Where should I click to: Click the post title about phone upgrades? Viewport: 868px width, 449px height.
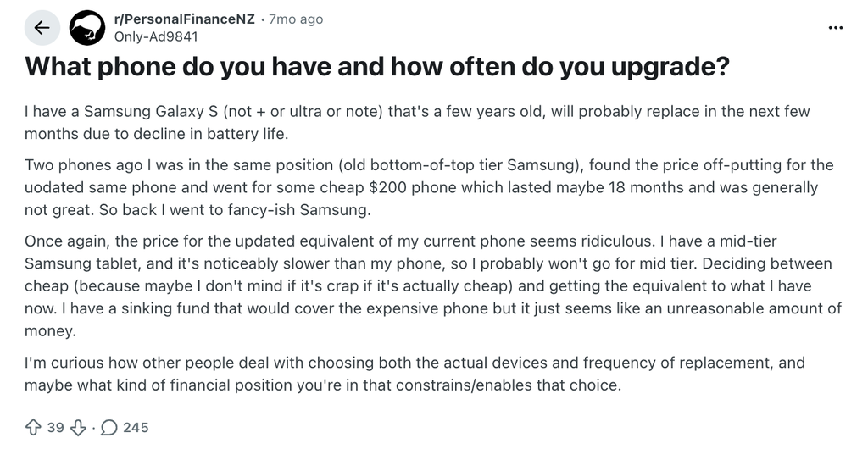(x=377, y=66)
